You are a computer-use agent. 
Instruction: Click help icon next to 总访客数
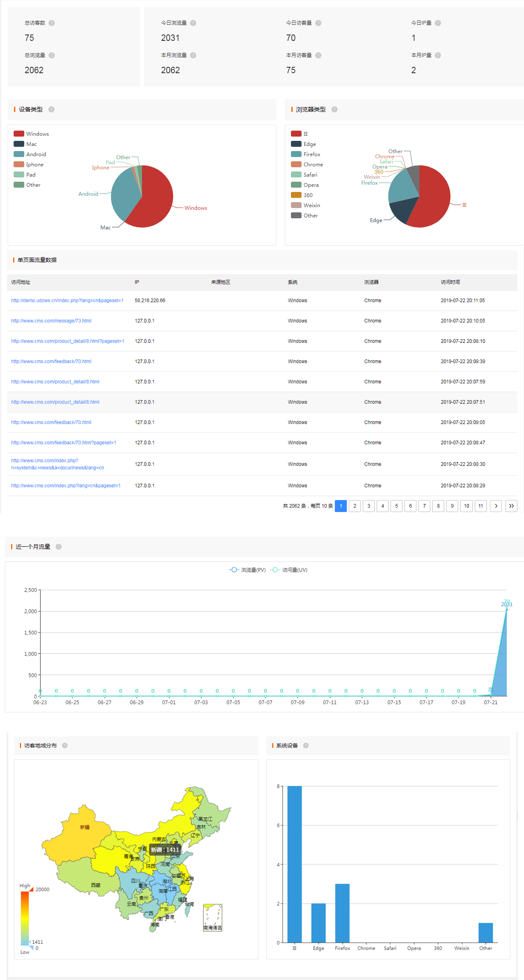point(51,23)
